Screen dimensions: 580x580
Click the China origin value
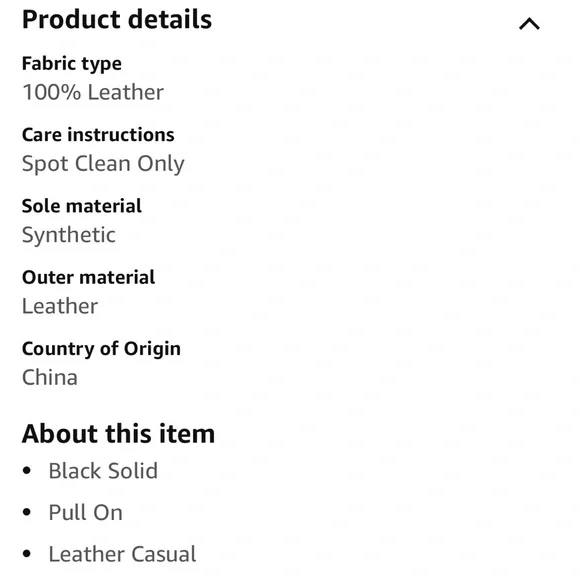pyautogui.click(x=50, y=378)
